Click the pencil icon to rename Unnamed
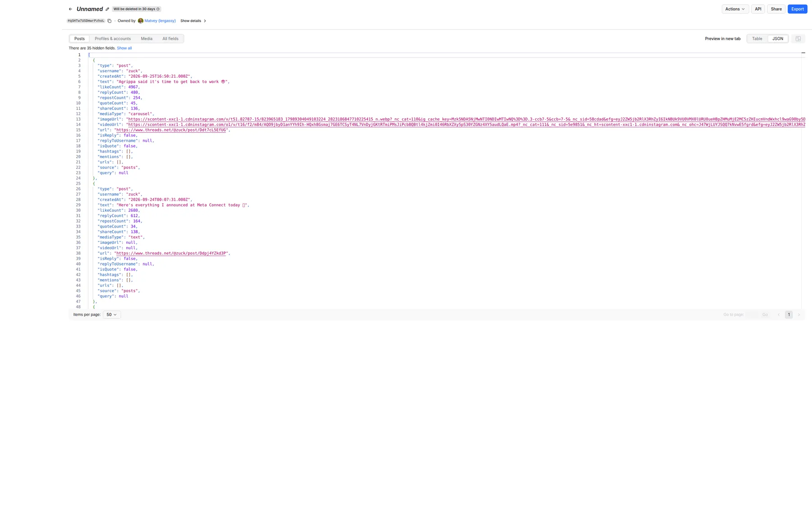The height and width of the screenshot is (508, 812). (107, 9)
